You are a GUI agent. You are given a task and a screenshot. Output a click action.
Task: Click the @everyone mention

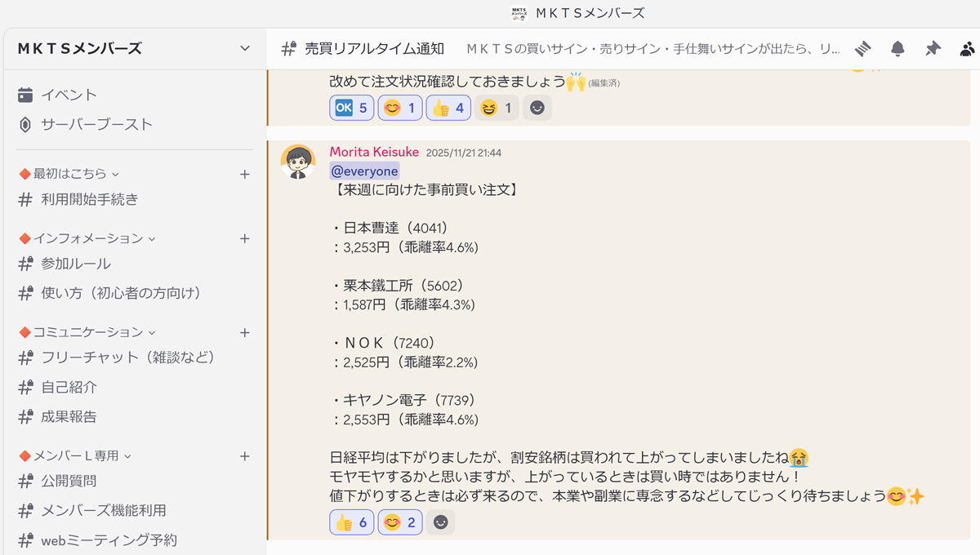(x=364, y=171)
